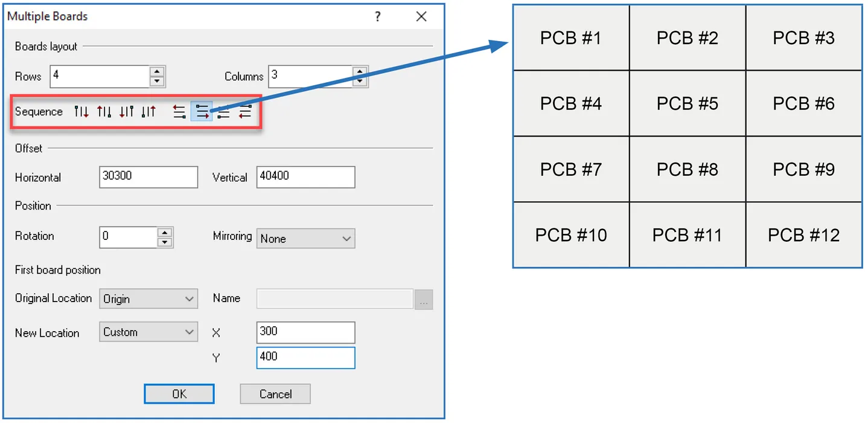The image size is (868, 423).
Task: Select column sequence starting top-left going down
Action: [81, 112]
